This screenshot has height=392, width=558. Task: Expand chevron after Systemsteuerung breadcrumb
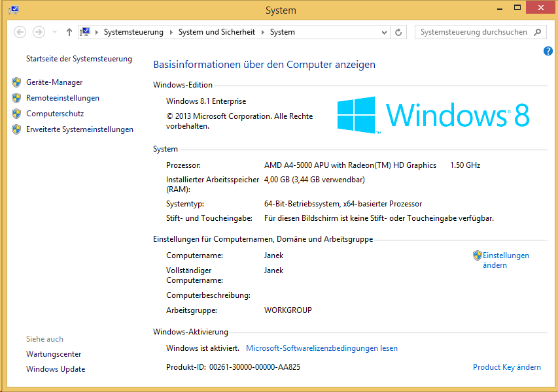[x=171, y=33]
